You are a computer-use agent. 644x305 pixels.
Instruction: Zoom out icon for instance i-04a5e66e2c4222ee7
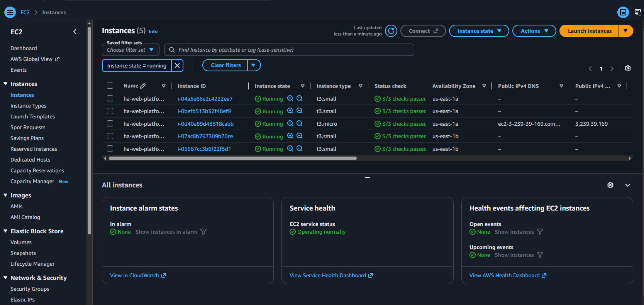[300, 99]
